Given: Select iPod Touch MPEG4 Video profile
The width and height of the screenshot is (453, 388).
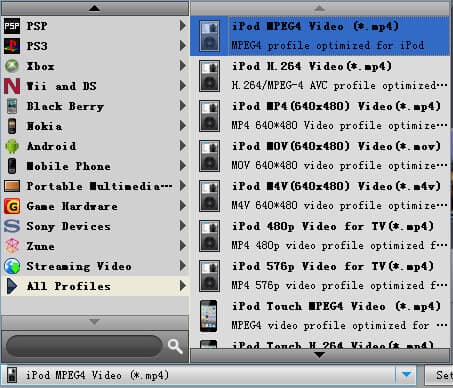Looking at the screenshot, I should (320, 316).
